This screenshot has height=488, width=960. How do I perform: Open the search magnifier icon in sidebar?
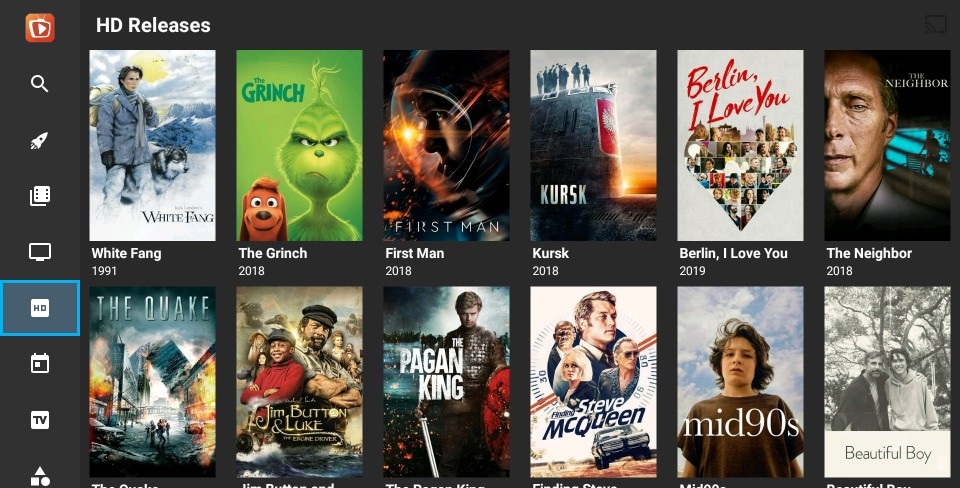point(40,84)
